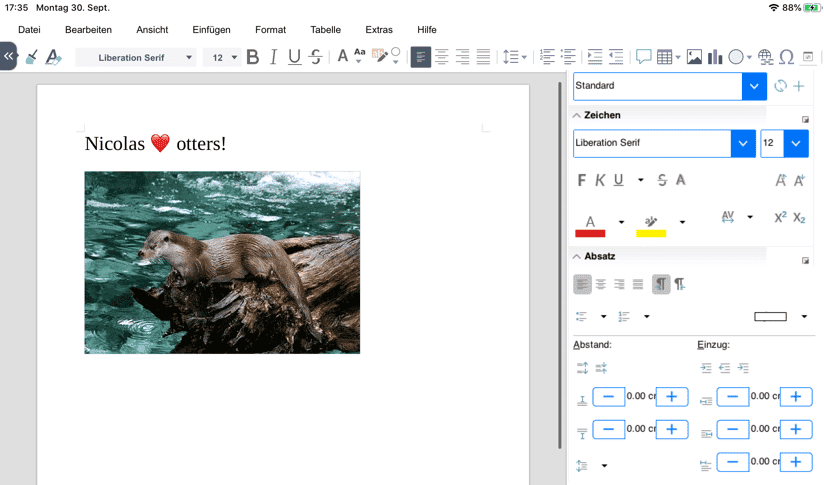
Task: Click the clone formatting paintbrush icon
Action: tap(32, 57)
